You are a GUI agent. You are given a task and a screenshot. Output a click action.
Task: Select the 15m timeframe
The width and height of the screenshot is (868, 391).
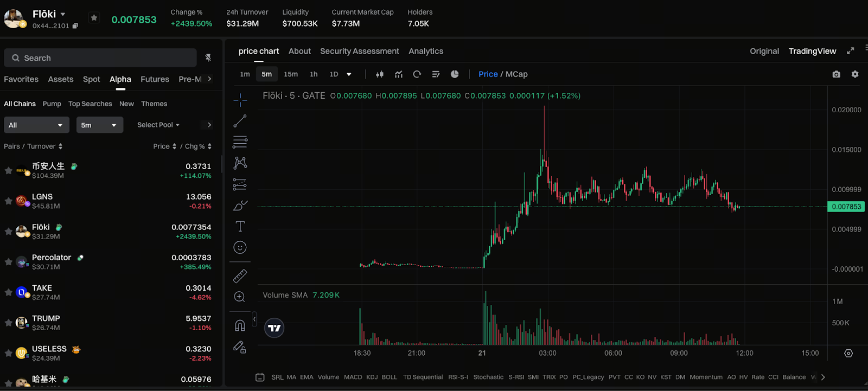click(x=291, y=74)
